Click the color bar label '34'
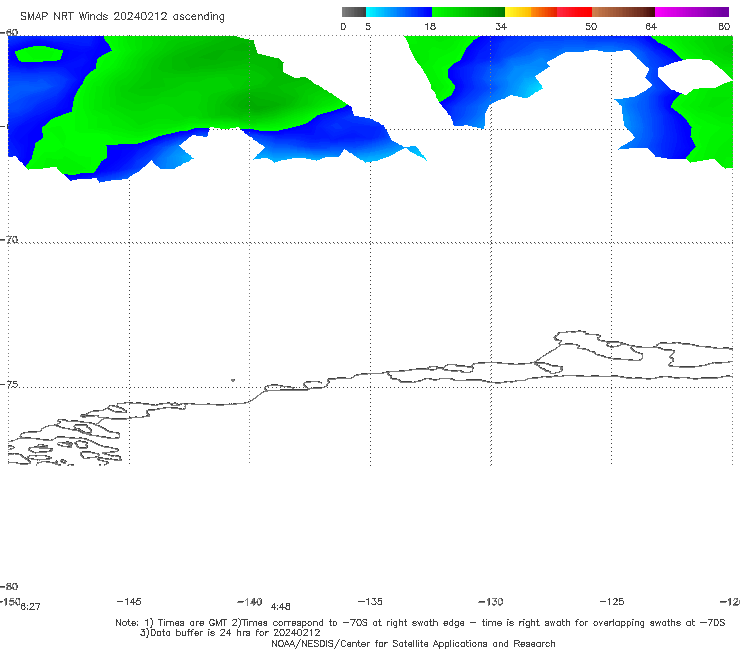740x650 pixels. click(501, 27)
